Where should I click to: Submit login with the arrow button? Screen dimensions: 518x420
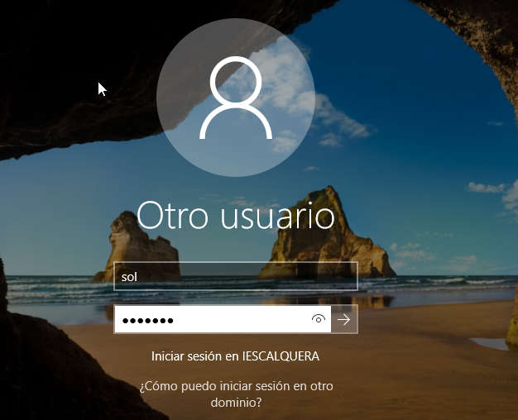coord(344,319)
